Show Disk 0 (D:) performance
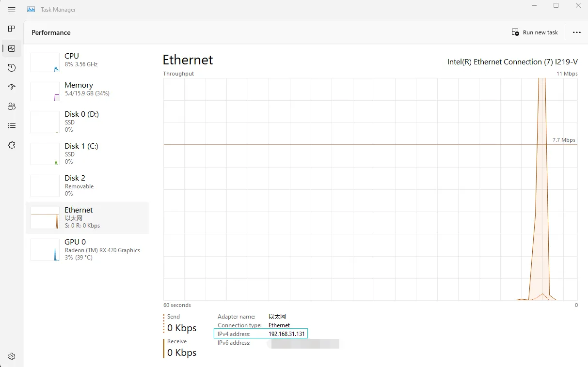Viewport: 588px width, 367px height. coord(87,122)
